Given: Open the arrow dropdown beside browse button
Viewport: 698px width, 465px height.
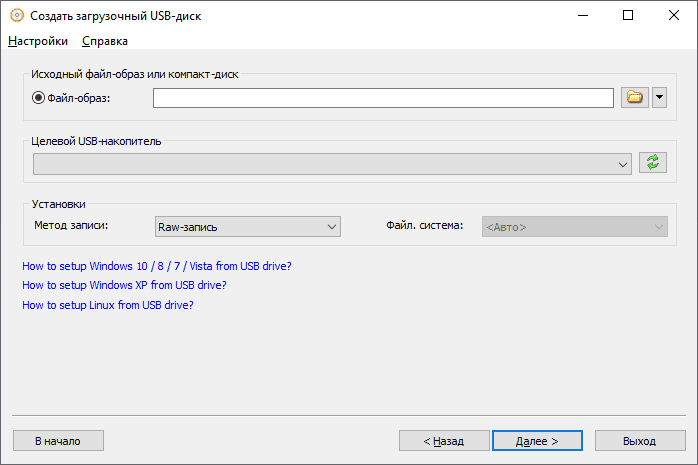Looking at the screenshot, I should [x=659, y=97].
